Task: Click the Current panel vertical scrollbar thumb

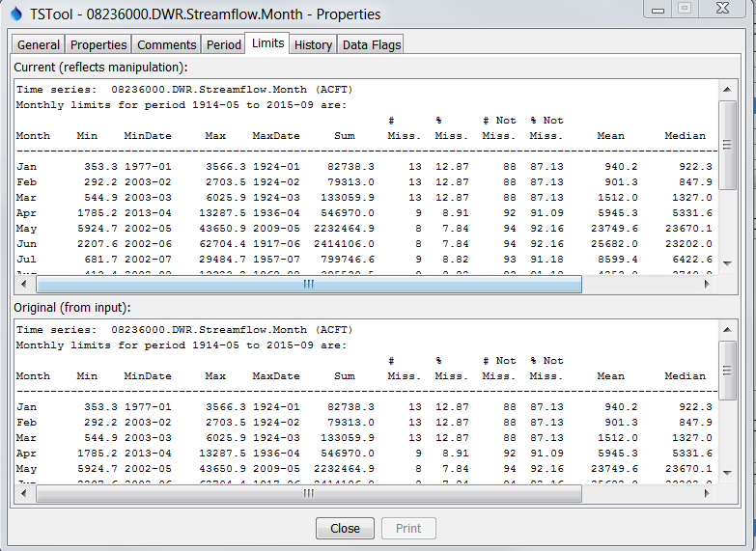Action: click(x=728, y=145)
